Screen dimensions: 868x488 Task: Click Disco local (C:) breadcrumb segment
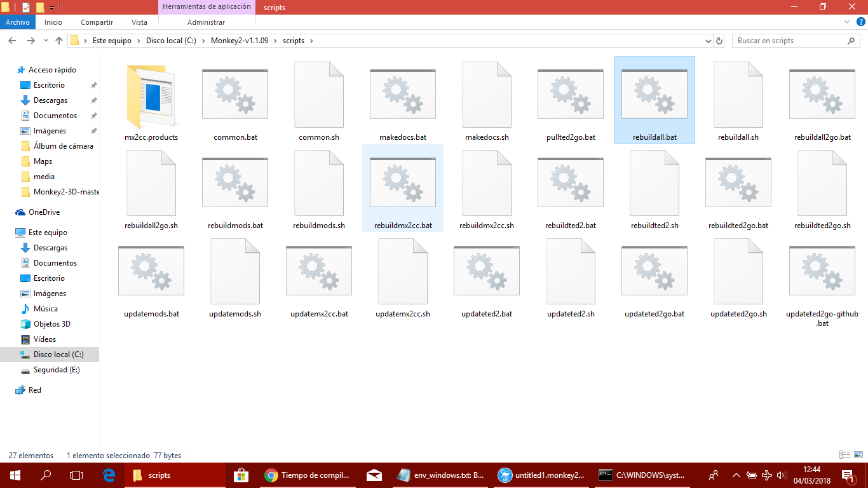click(x=170, y=41)
